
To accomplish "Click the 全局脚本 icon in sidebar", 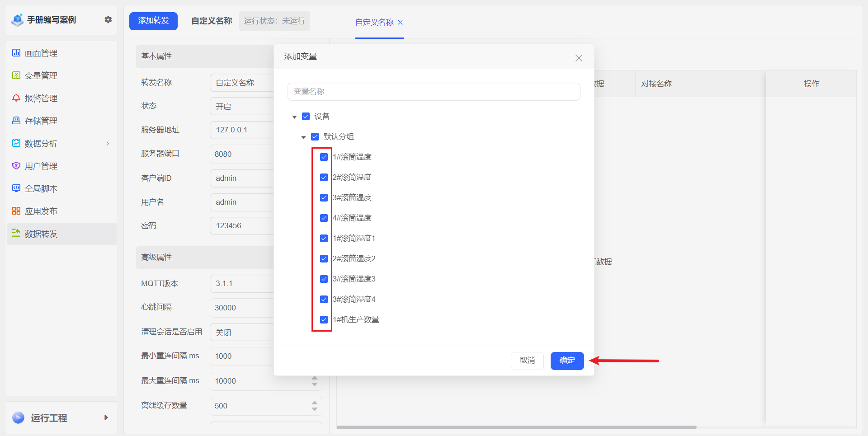I will (x=16, y=188).
